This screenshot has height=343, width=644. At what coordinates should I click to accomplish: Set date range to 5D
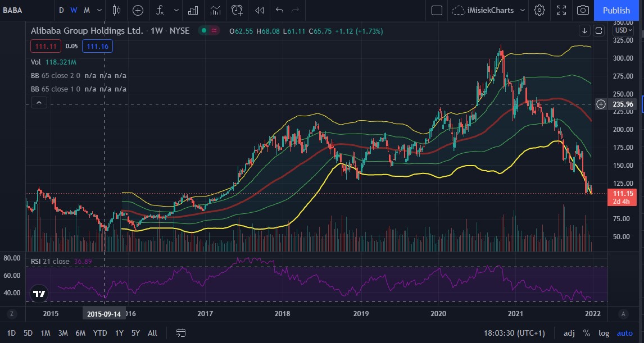click(x=28, y=333)
